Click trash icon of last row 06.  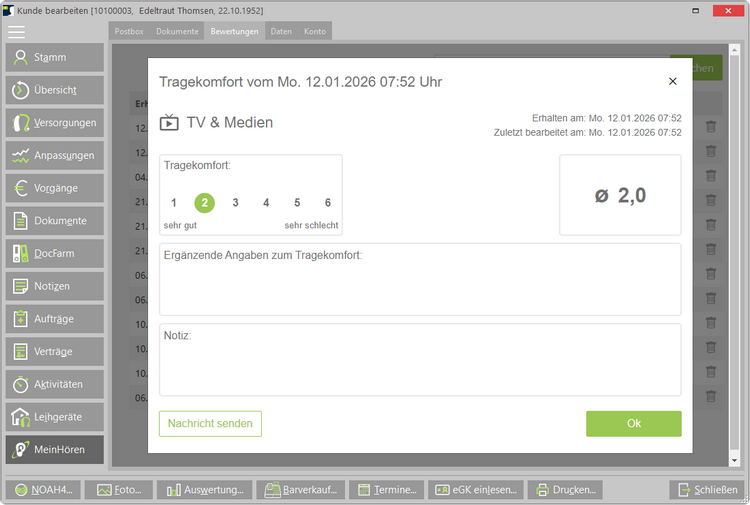pos(711,396)
